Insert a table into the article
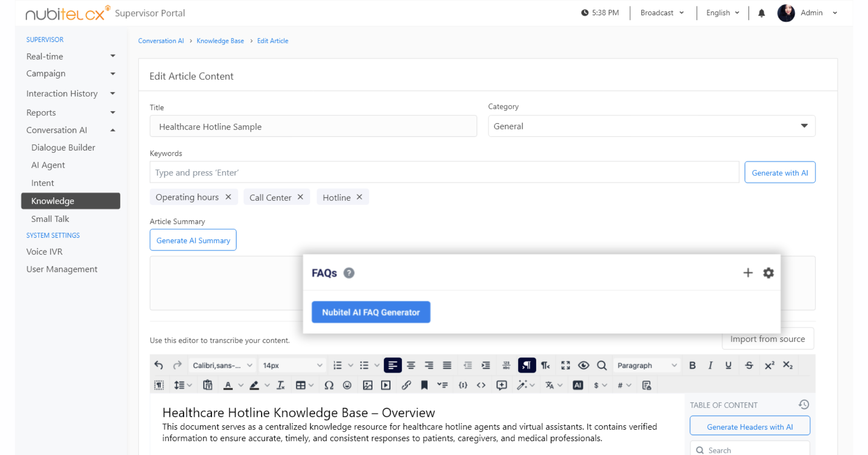The width and height of the screenshot is (868, 455). 301,385
